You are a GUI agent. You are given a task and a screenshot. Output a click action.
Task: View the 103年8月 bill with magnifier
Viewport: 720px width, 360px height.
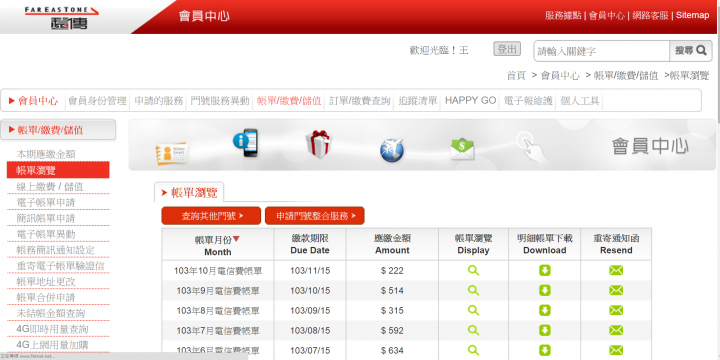[x=473, y=310]
